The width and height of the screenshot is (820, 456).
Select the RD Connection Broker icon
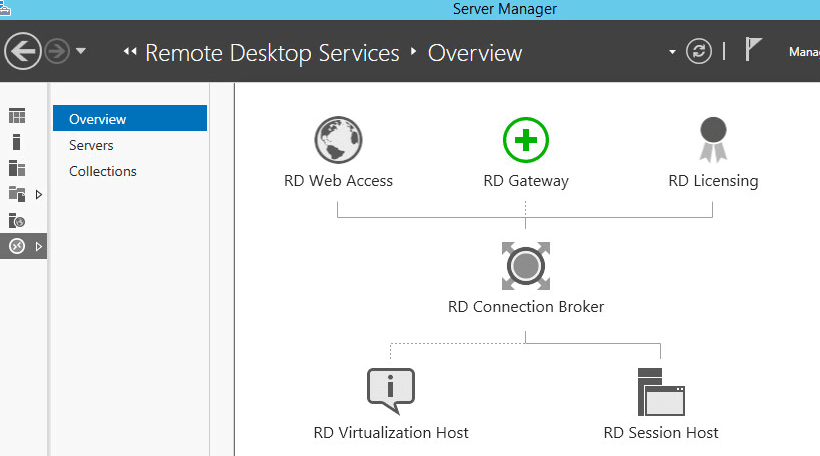[526, 266]
